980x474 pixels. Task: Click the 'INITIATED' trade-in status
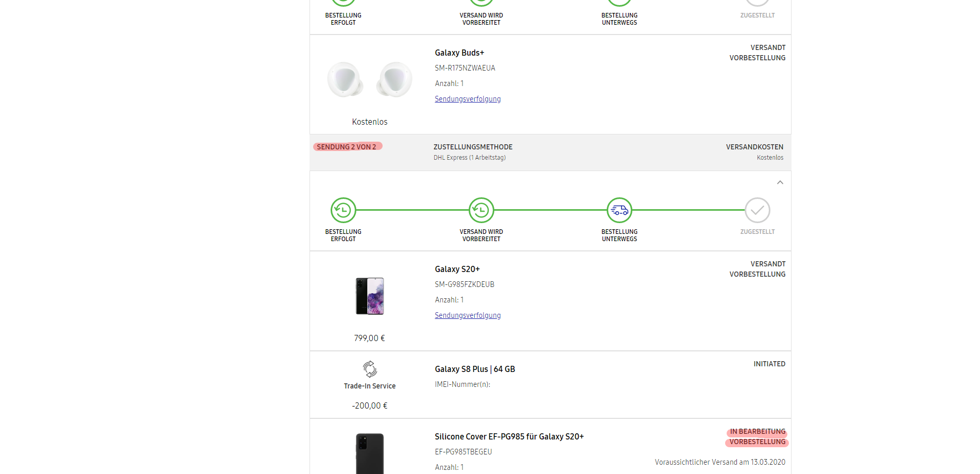[769, 364]
